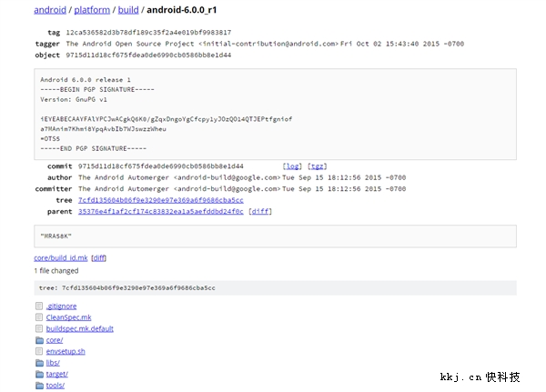546x392 pixels.
Task: Click the file icon beside CleanSpec.mk
Action: point(39,317)
